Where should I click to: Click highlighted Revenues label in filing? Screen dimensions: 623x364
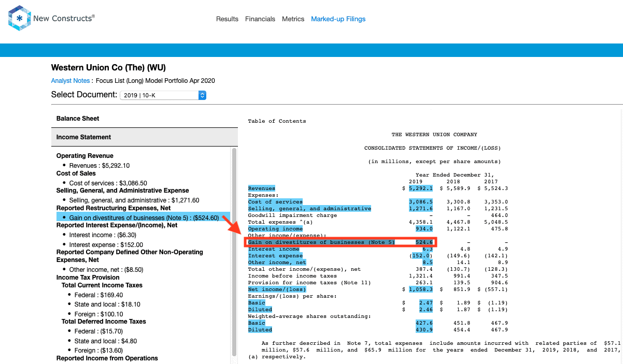point(262,188)
